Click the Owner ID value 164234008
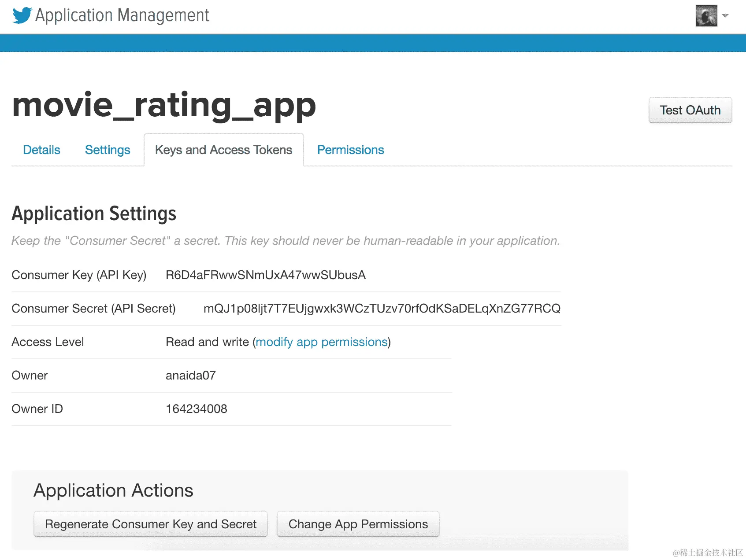746x560 pixels. (197, 409)
